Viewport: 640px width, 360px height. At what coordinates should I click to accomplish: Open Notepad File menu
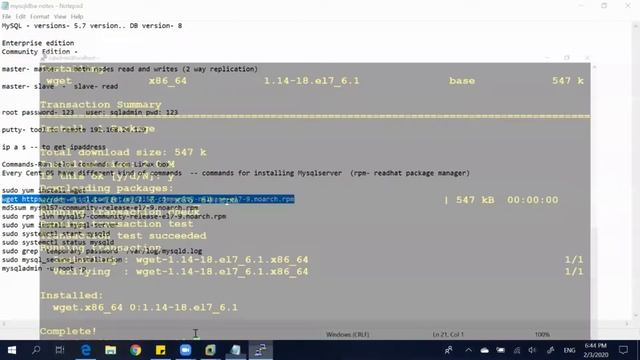click(7, 16)
